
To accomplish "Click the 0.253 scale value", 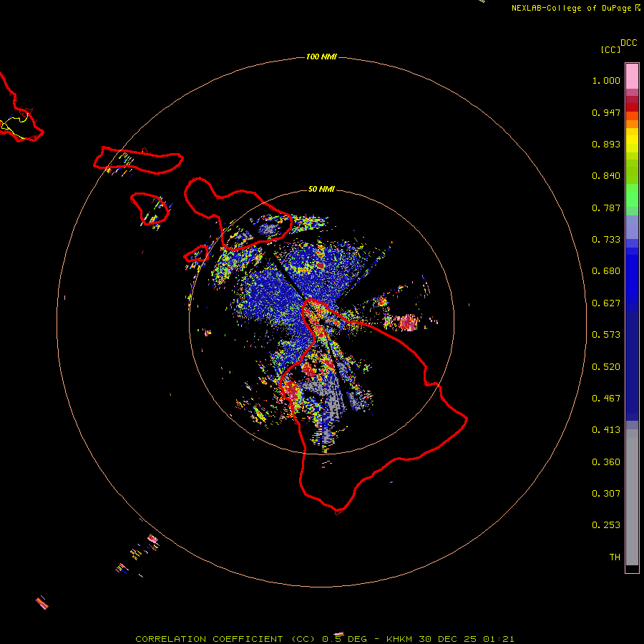I will 606,525.
